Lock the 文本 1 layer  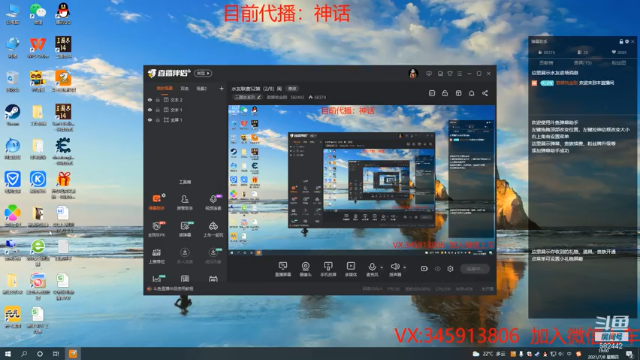point(158,110)
